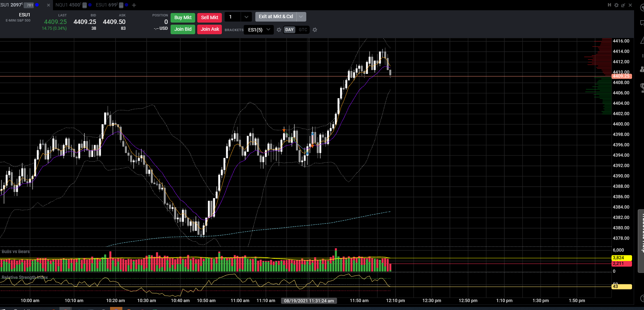The image size is (644, 310).
Task: Click the order quantity field showing 1
Action: tap(233, 17)
